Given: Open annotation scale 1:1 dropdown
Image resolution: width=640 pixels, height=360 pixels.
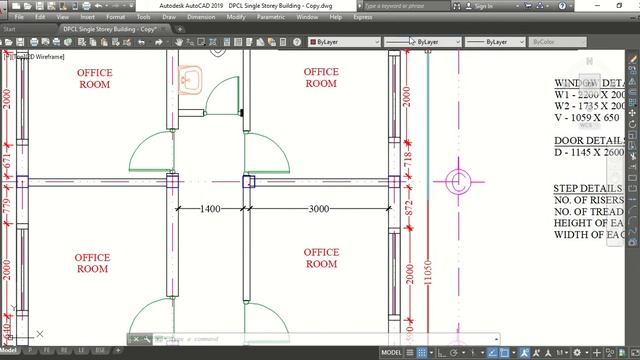Looking at the screenshot, I should pyautogui.click(x=562, y=352).
